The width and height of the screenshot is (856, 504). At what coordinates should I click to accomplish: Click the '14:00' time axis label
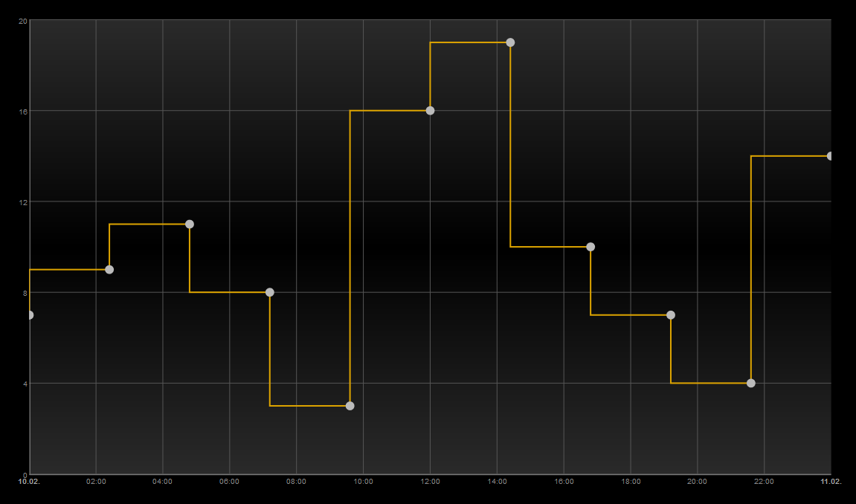[497, 482]
